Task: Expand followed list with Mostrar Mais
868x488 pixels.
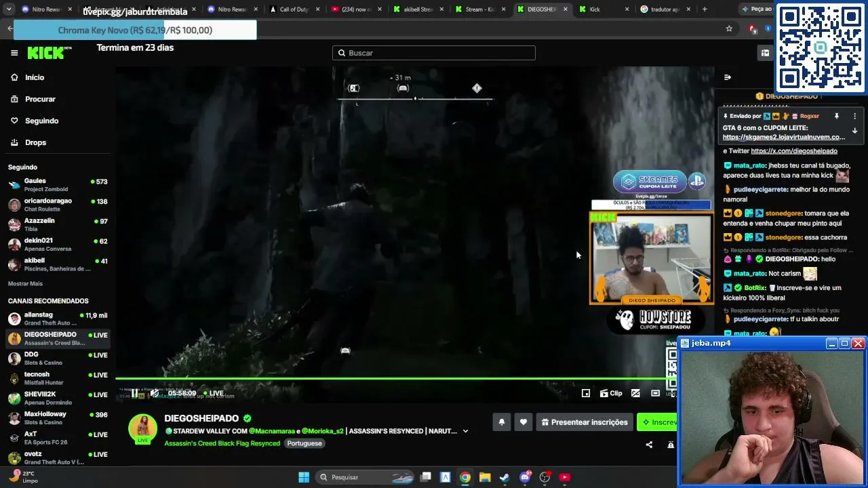Action: [x=25, y=283]
